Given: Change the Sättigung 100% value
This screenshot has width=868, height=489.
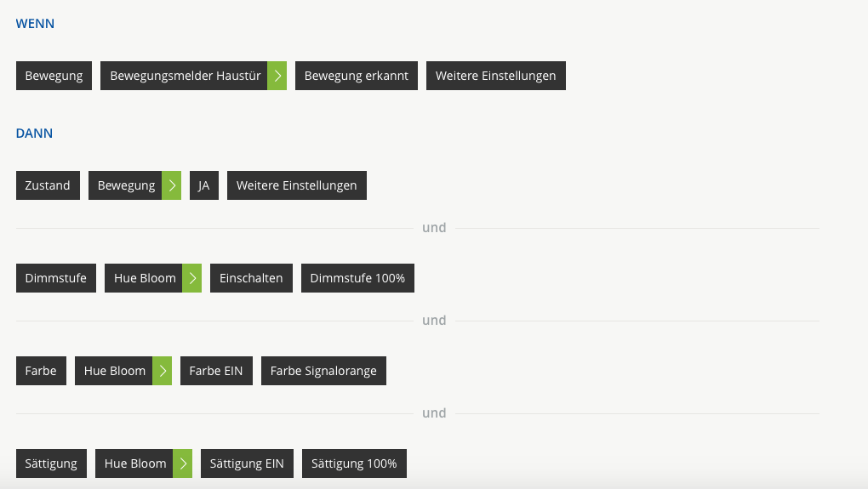Looking at the screenshot, I should pos(354,463).
